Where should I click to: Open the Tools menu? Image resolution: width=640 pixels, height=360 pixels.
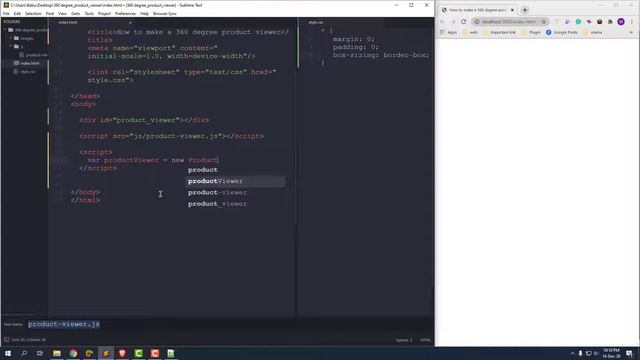coord(89,13)
